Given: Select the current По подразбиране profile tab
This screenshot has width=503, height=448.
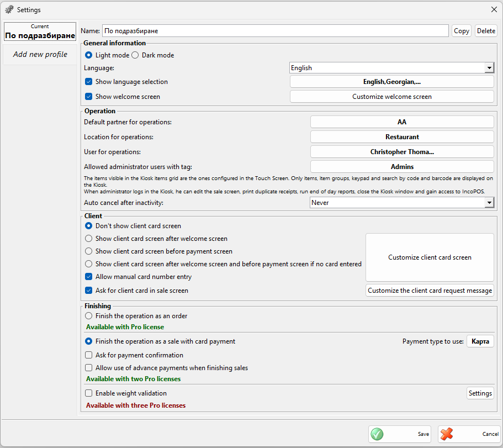Looking at the screenshot, I should pos(40,33).
